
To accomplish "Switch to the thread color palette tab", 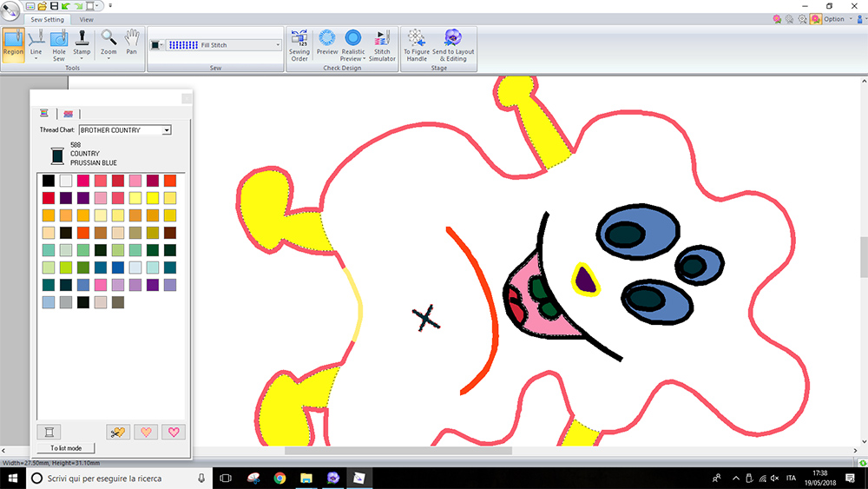I will tap(44, 114).
